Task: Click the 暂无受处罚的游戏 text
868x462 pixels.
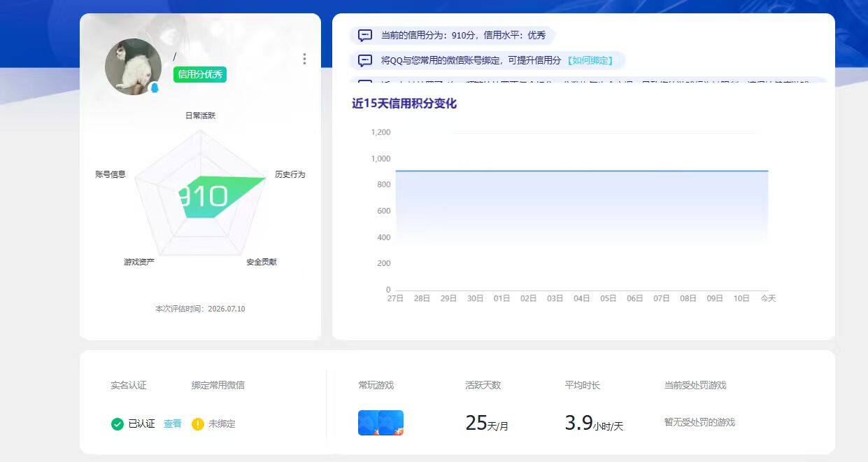Action: tap(699, 422)
